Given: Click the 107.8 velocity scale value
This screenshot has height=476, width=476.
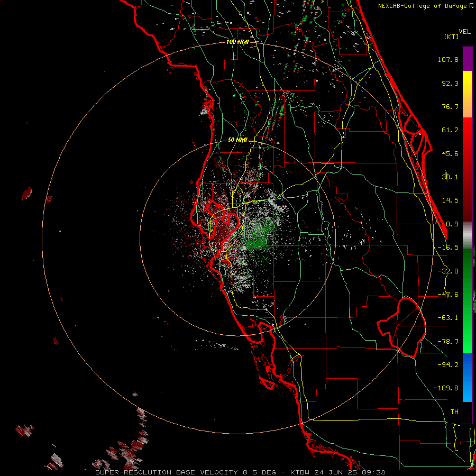Looking at the screenshot, I should point(448,59).
